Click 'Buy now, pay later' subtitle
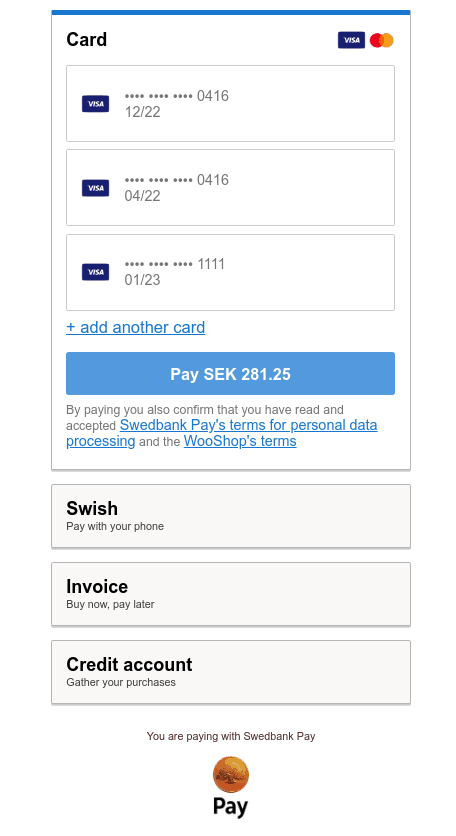The height and width of the screenshot is (836, 456). pyautogui.click(x=110, y=604)
